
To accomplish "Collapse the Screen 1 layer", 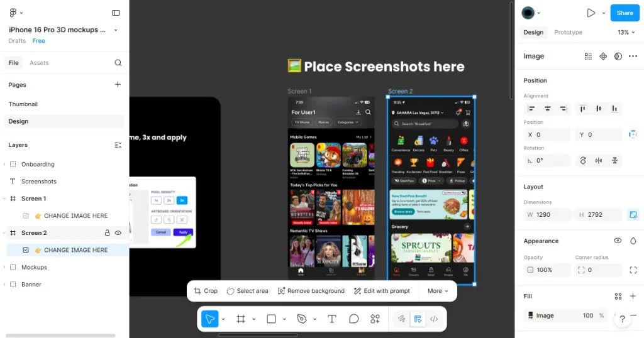I will pyautogui.click(x=4, y=199).
